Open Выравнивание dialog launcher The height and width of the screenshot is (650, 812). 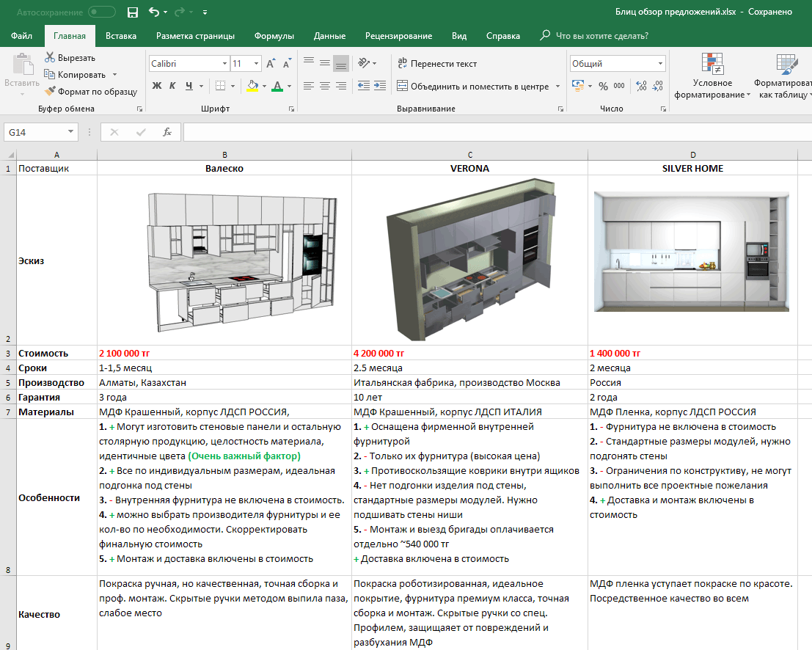click(x=560, y=109)
